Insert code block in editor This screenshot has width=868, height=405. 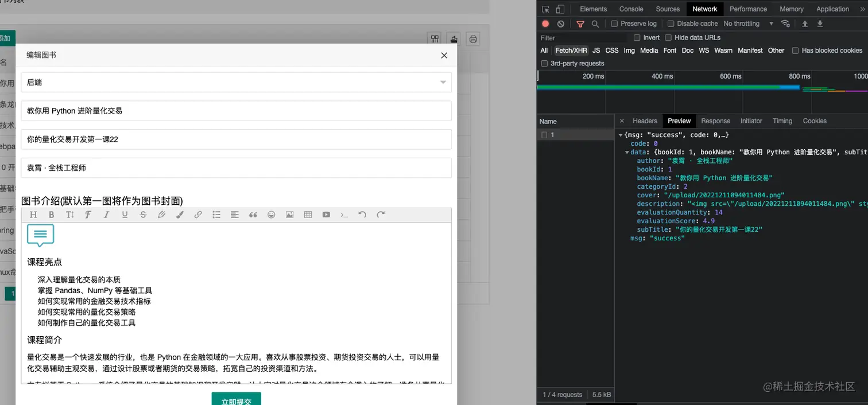pyautogui.click(x=344, y=215)
